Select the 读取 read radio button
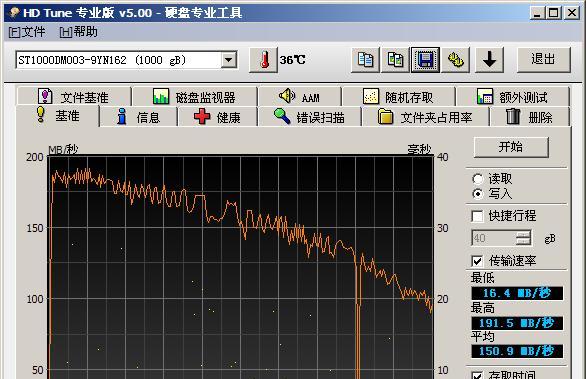 click(x=478, y=179)
